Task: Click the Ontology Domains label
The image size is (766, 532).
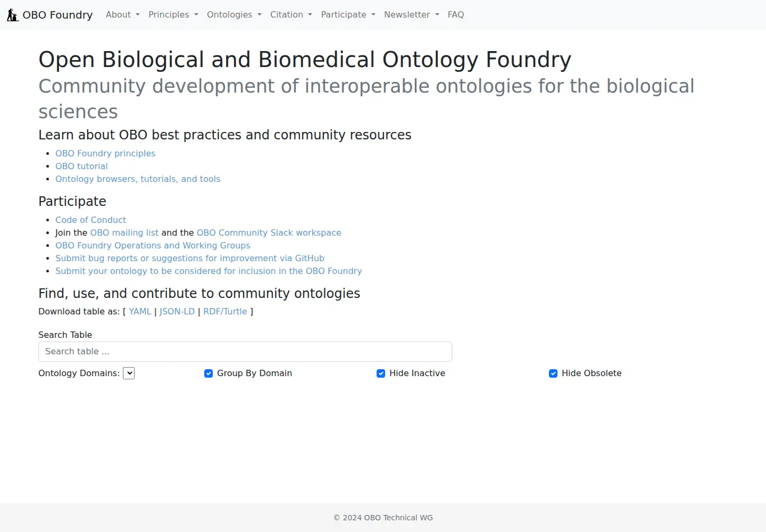Action: pos(79,373)
